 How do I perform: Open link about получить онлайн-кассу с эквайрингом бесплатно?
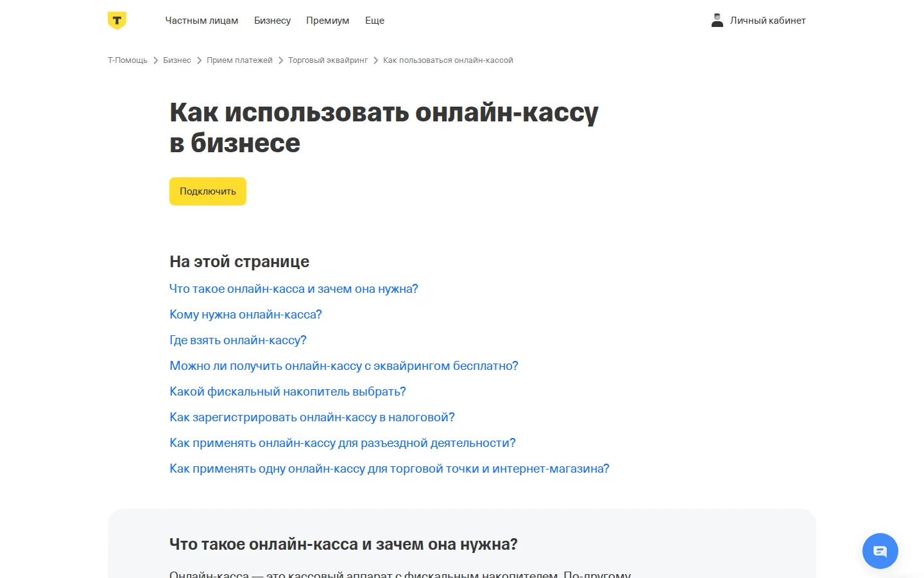pyautogui.click(x=344, y=366)
